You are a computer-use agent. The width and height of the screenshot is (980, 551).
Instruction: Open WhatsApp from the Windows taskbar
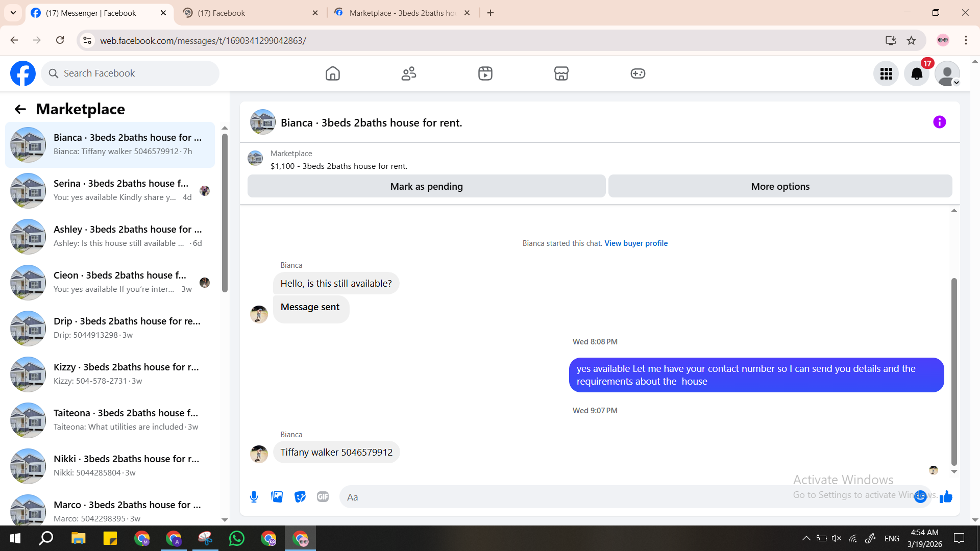[x=237, y=538]
